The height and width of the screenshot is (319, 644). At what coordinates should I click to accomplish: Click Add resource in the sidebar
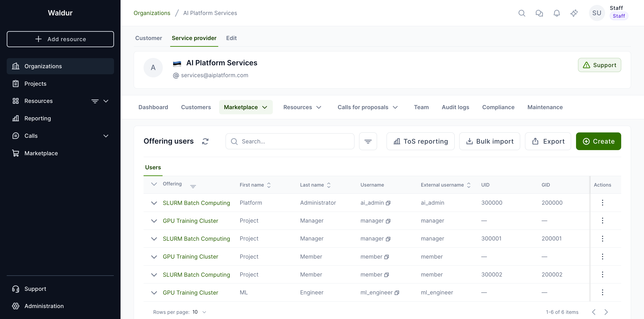(x=60, y=39)
